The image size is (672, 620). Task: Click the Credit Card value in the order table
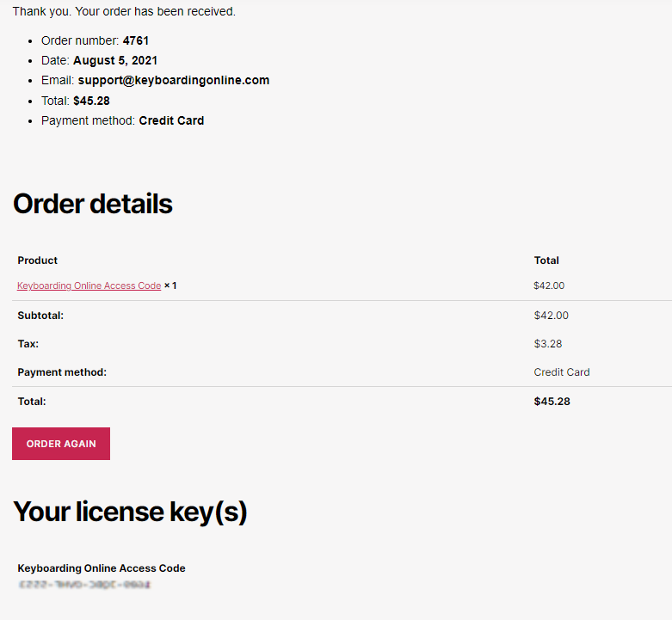click(x=562, y=372)
